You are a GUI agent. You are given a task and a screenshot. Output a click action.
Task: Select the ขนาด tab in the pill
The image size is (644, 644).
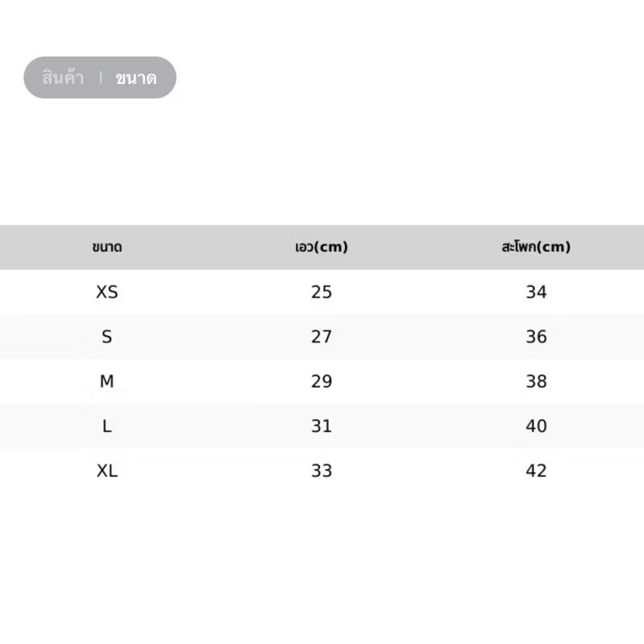point(135,78)
